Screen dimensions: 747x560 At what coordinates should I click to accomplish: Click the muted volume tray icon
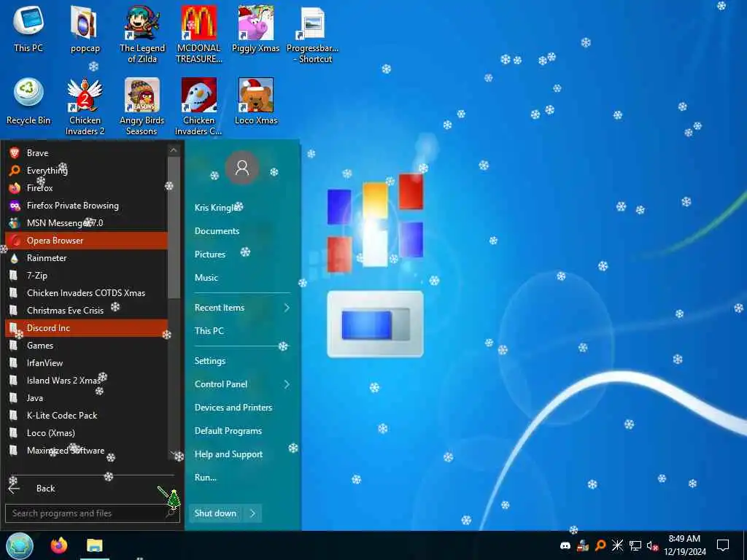[x=652, y=546]
